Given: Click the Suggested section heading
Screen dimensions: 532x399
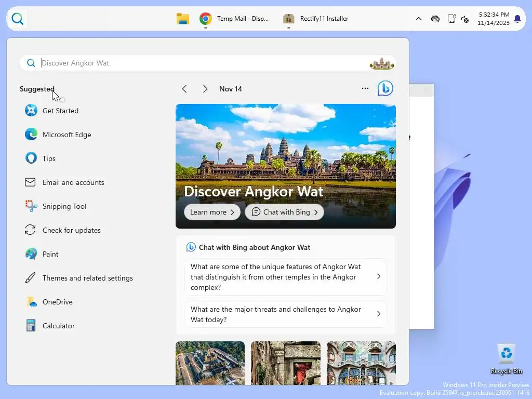Looking at the screenshot, I should [37, 89].
